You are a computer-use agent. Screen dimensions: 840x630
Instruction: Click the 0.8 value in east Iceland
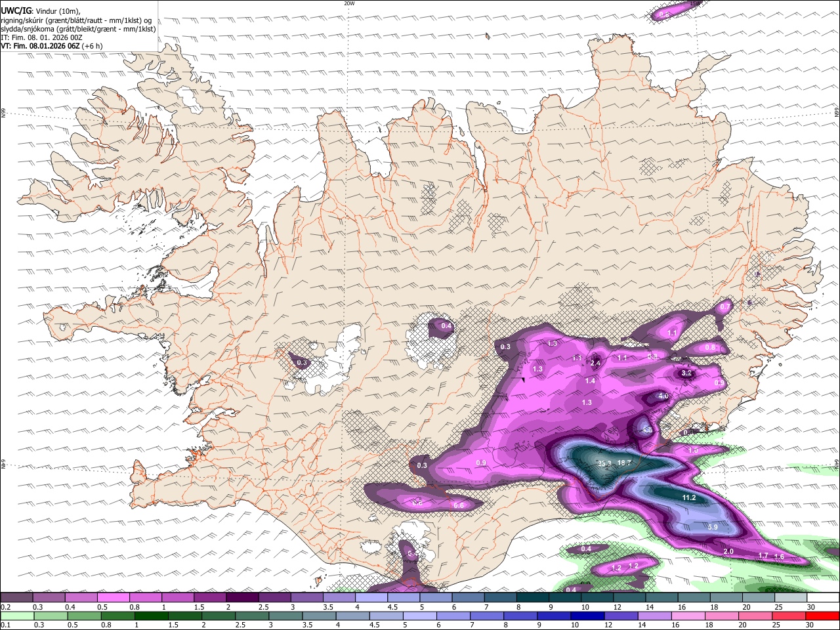pyautogui.click(x=710, y=347)
